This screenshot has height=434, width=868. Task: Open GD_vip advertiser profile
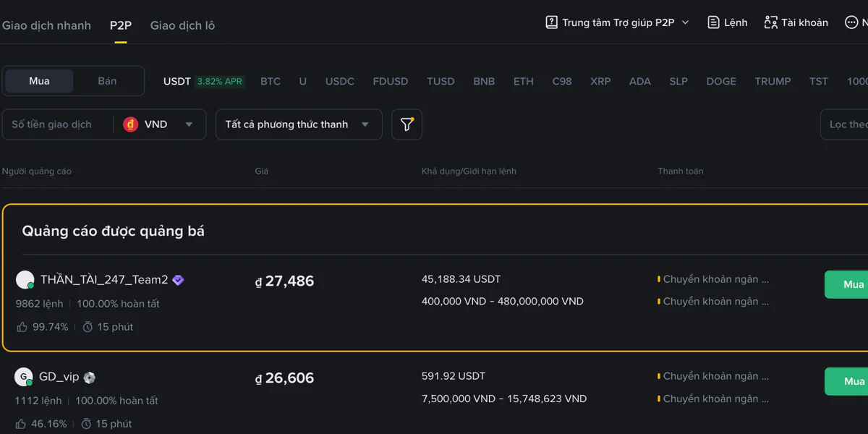coord(59,377)
